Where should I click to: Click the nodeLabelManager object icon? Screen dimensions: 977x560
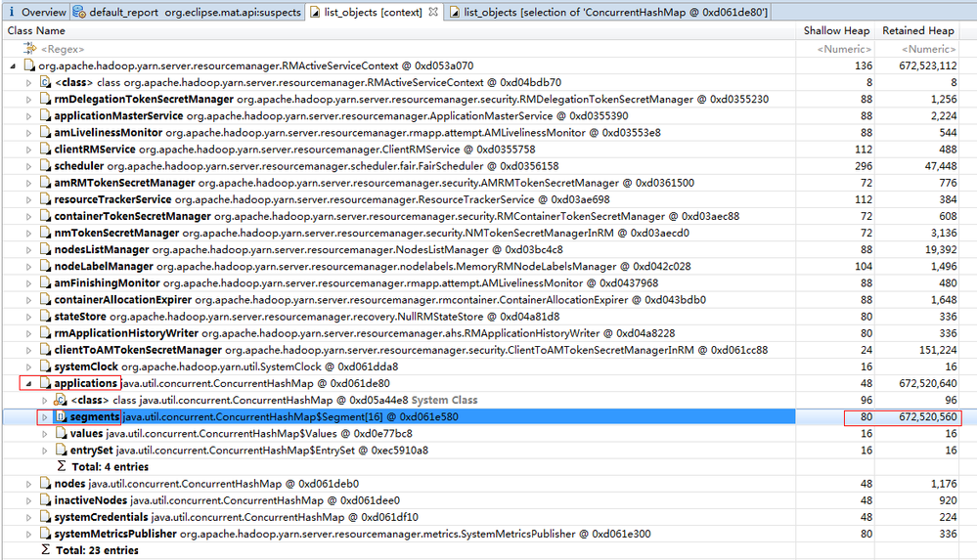(46, 266)
